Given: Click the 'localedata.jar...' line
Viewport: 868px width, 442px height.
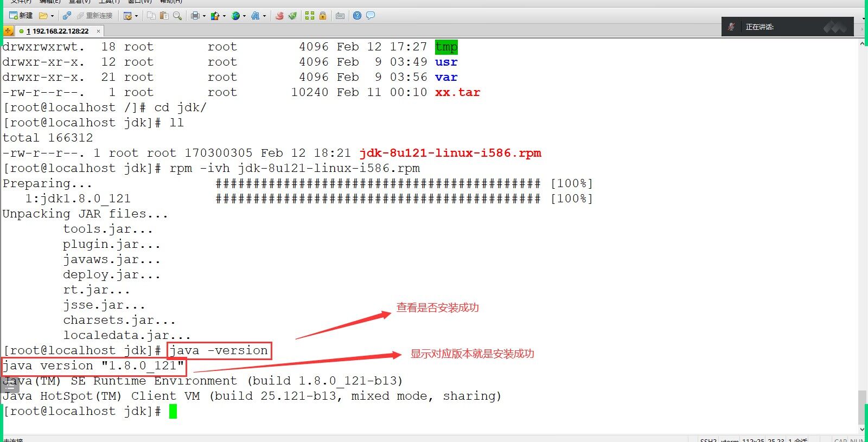Looking at the screenshot, I should (x=127, y=336).
